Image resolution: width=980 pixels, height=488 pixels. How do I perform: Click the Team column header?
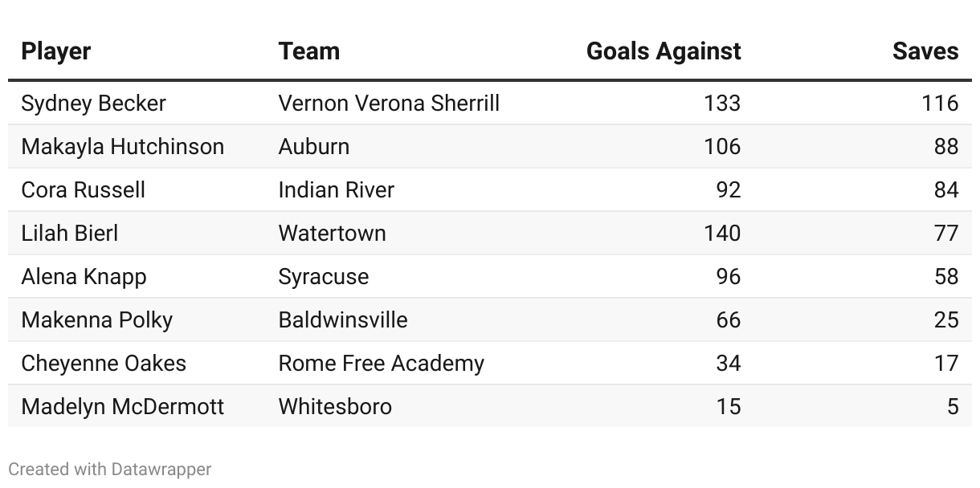click(308, 51)
